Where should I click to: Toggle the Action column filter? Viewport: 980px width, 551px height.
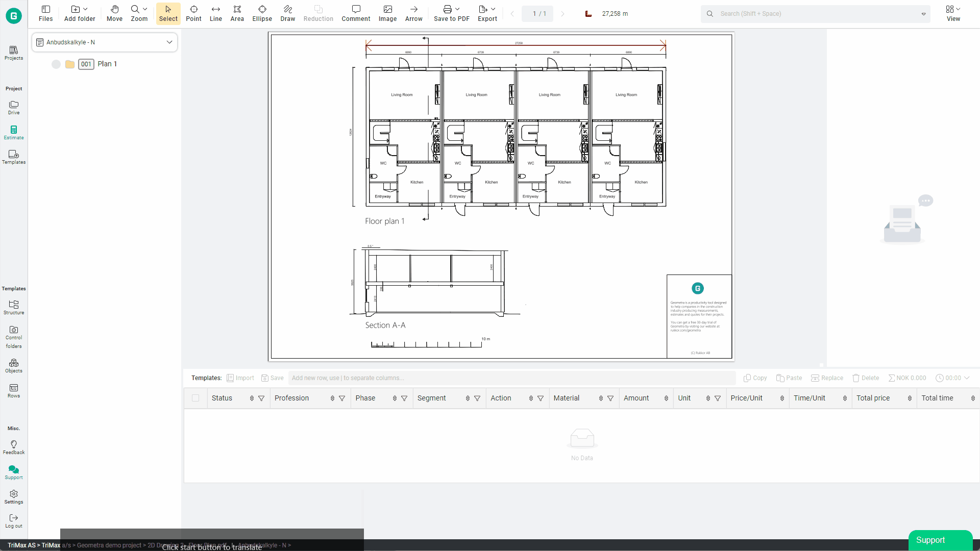point(541,398)
